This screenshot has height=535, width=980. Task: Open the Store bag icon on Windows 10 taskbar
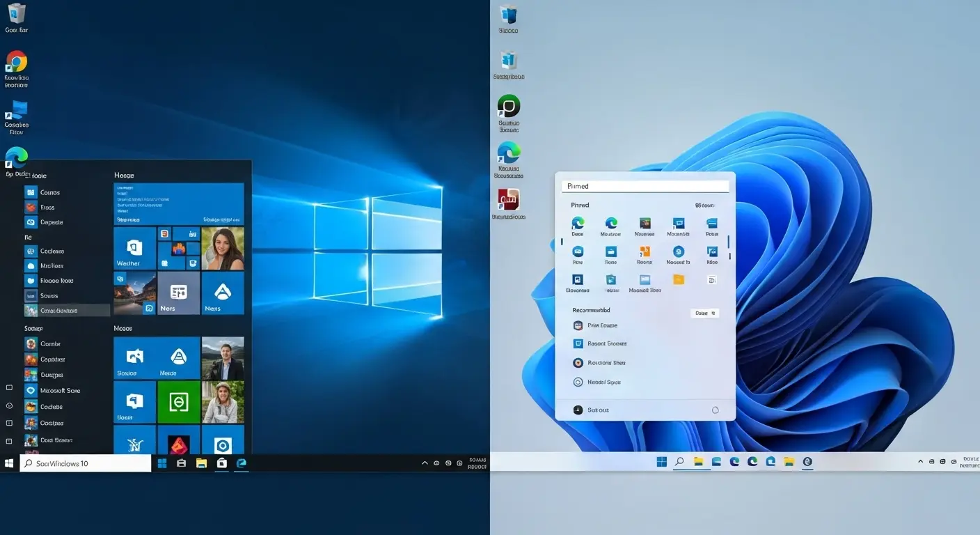pyautogui.click(x=221, y=463)
